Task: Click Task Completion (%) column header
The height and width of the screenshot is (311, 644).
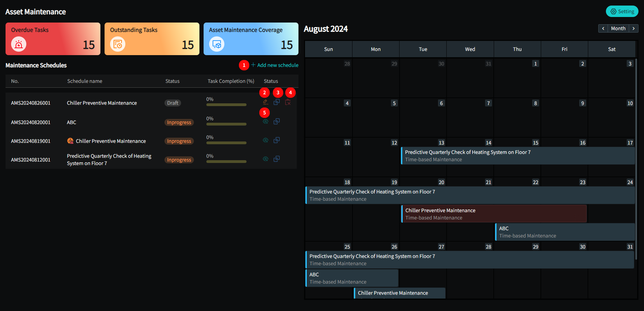Action: 231,81
